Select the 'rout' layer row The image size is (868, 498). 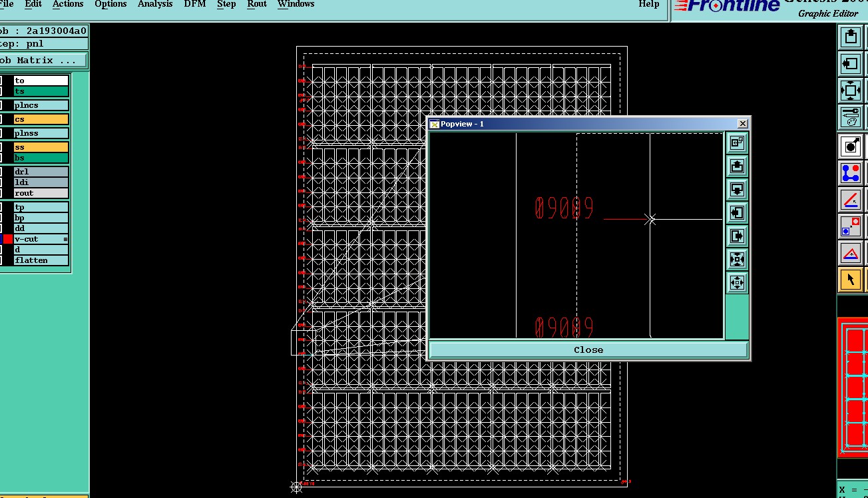point(41,193)
